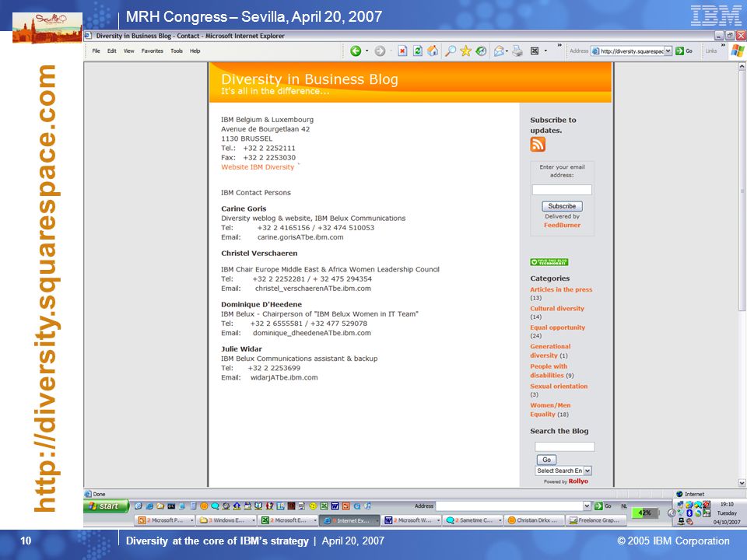
Task: Click the Forward arrow button
Action: click(380, 51)
